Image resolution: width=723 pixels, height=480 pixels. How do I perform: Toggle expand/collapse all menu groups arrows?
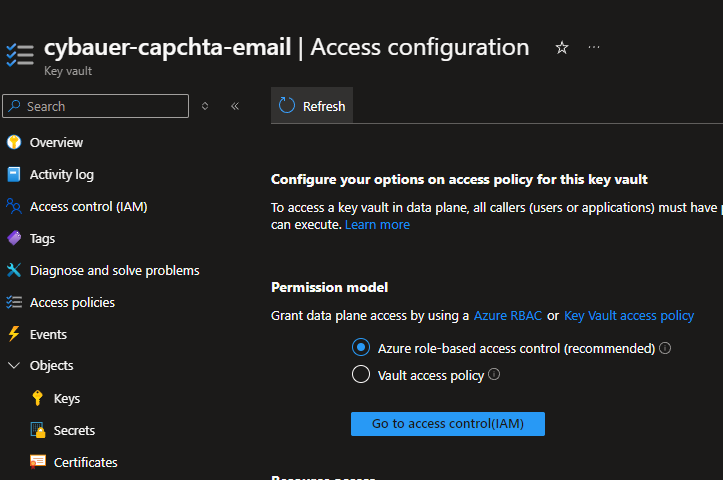point(205,106)
